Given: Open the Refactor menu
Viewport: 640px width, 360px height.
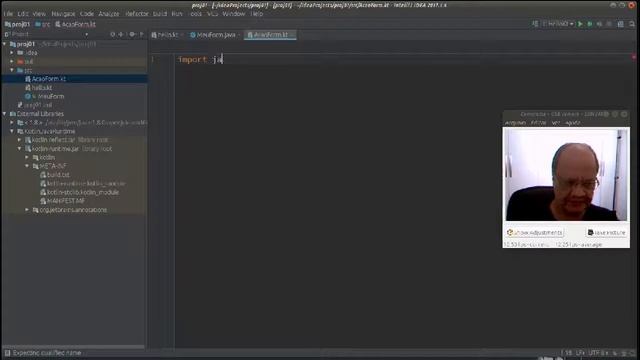Looking at the screenshot, I should (x=137, y=14).
